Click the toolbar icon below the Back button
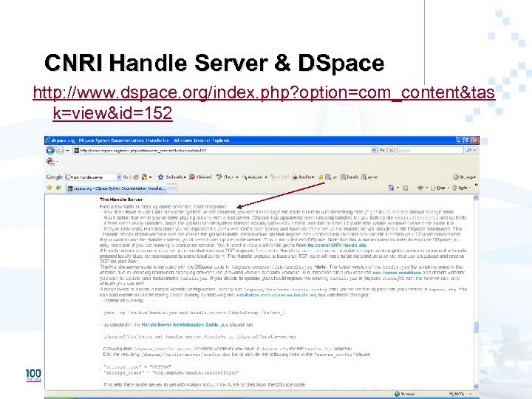 point(50,162)
